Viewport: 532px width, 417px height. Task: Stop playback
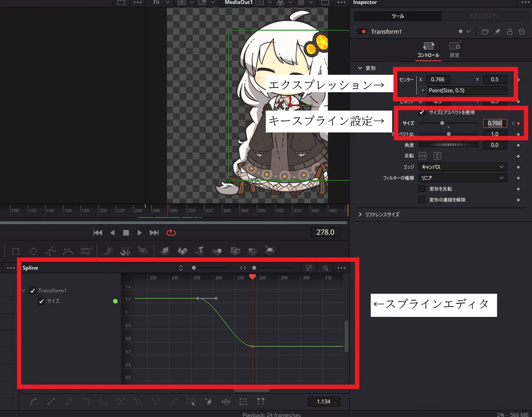pos(126,232)
